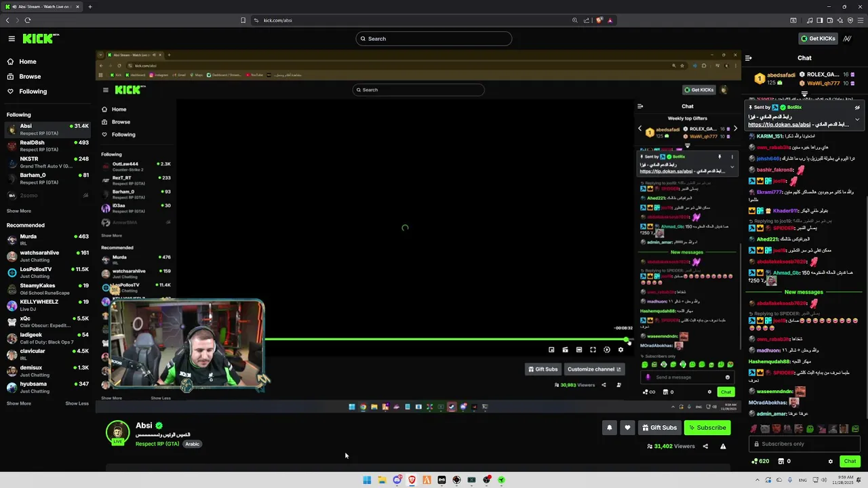The width and height of the screenshot is (868, 488).
Task: Click the Windows Start button
Action: pyautogui.click(x=367, y=480)
